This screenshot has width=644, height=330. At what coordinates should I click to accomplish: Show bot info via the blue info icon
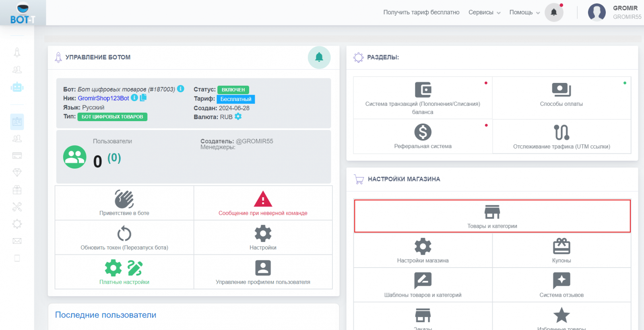point(181,89)
